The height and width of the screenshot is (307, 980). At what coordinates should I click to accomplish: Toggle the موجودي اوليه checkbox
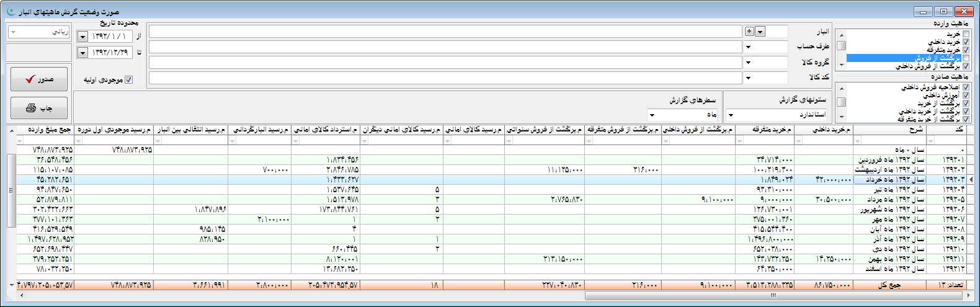pyautogui.click(x=128, y=79)
